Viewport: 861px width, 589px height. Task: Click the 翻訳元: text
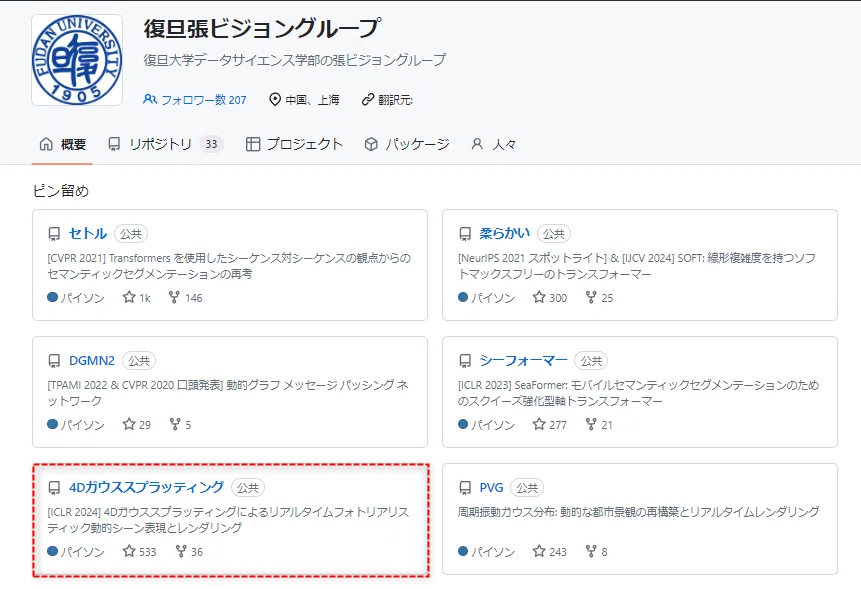click(395, 100)
